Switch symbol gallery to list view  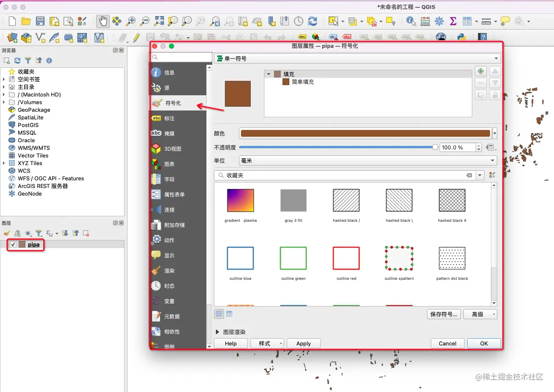229,314
